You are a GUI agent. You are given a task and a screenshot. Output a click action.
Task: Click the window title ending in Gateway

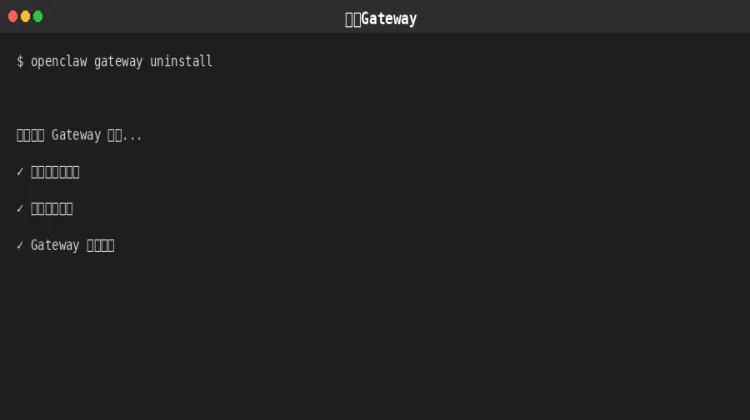pos(381,19)
